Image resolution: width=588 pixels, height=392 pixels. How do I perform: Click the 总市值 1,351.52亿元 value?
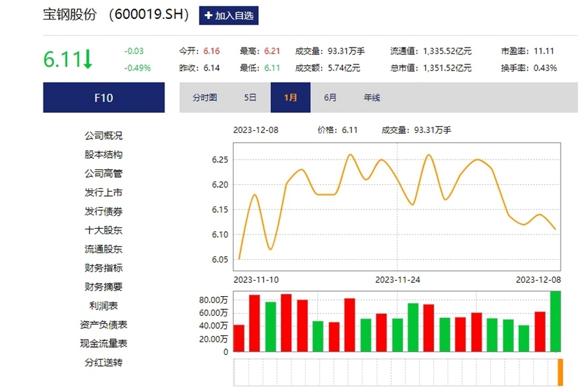click(x=447, y=68)
